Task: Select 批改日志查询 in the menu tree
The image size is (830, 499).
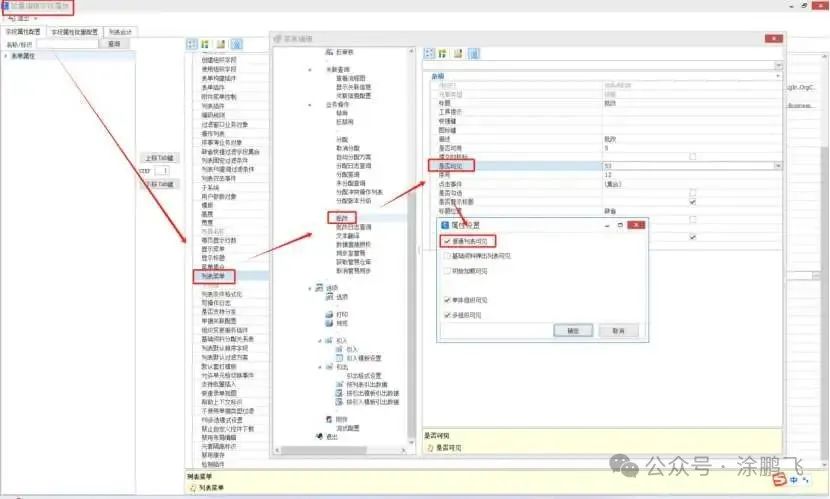Action: 354,226
